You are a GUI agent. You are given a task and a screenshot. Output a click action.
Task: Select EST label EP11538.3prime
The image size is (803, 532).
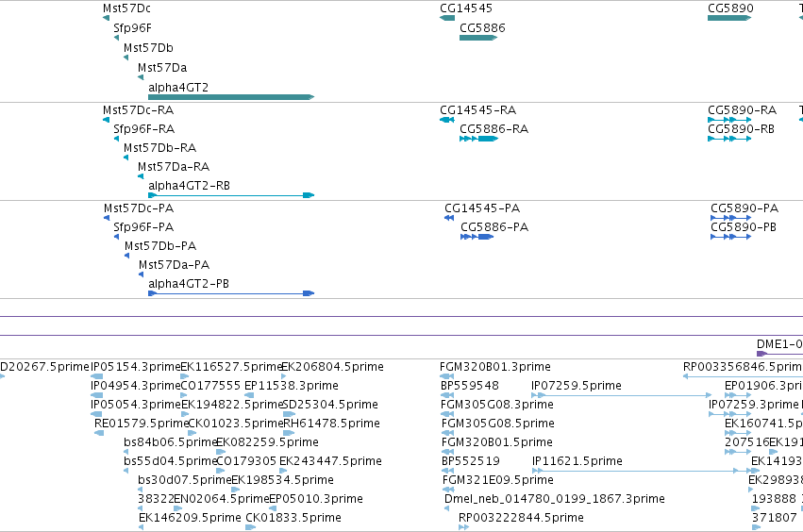[292, 386]
